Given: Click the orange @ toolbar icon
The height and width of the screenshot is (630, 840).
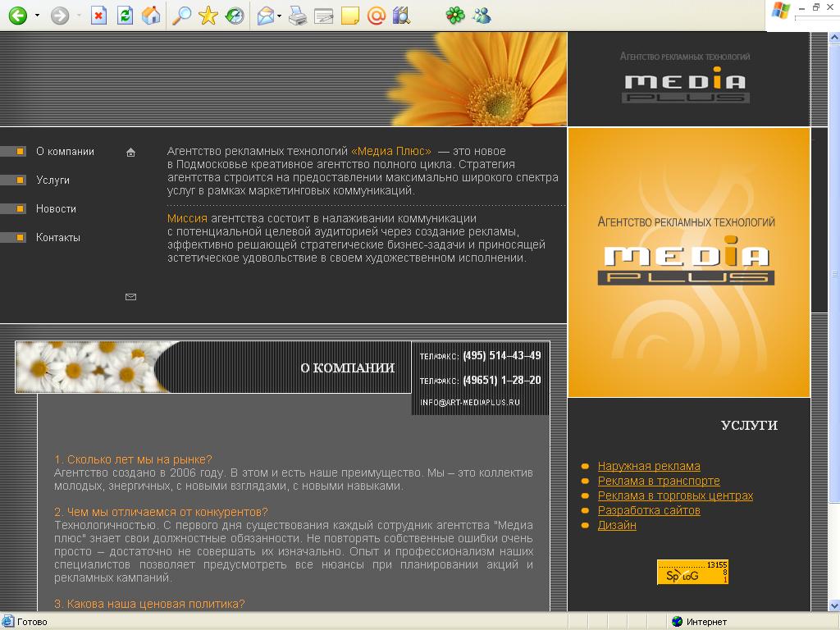Looking at the screenshot, I should [377, 16].
